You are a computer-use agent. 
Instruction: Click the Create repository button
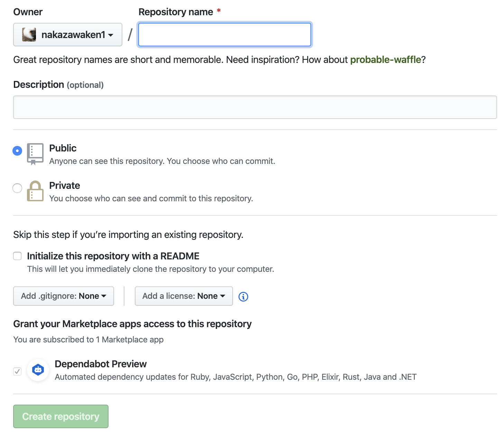coord(60,416)
